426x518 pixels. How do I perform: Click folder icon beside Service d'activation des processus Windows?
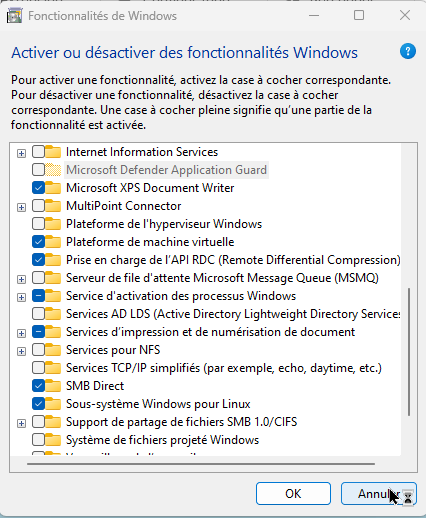tap(53, 296)
